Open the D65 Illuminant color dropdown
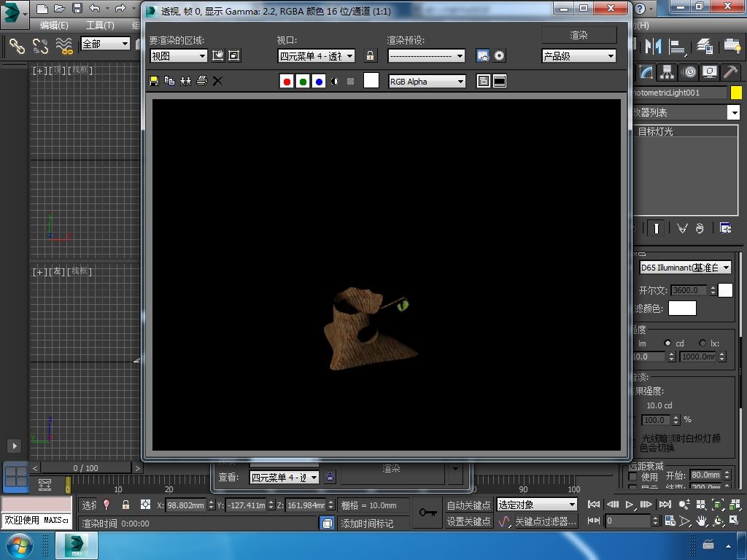The image size is (747, 560). (685, 268)
